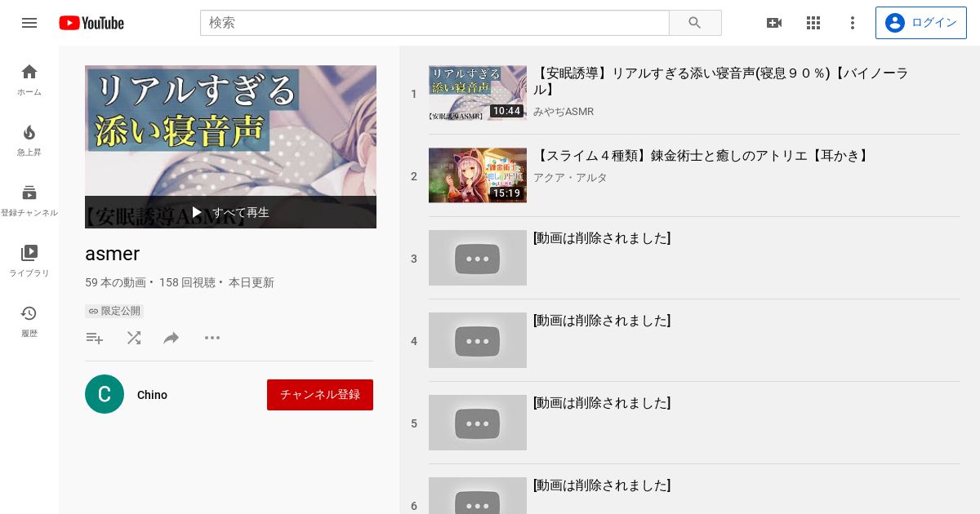This screenshot has height=514, width=980.
Task: Save playlist with the add-to-library icon
Action: [95, 338]
